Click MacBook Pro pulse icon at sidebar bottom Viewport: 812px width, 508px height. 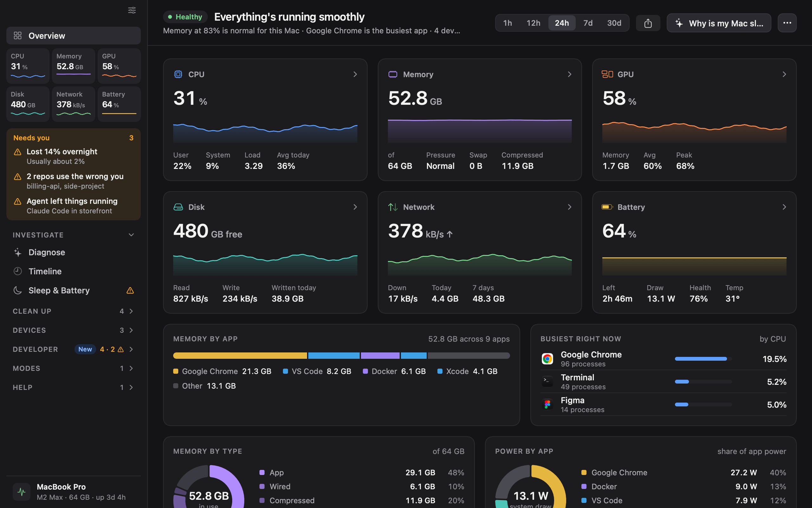(22, 492)
